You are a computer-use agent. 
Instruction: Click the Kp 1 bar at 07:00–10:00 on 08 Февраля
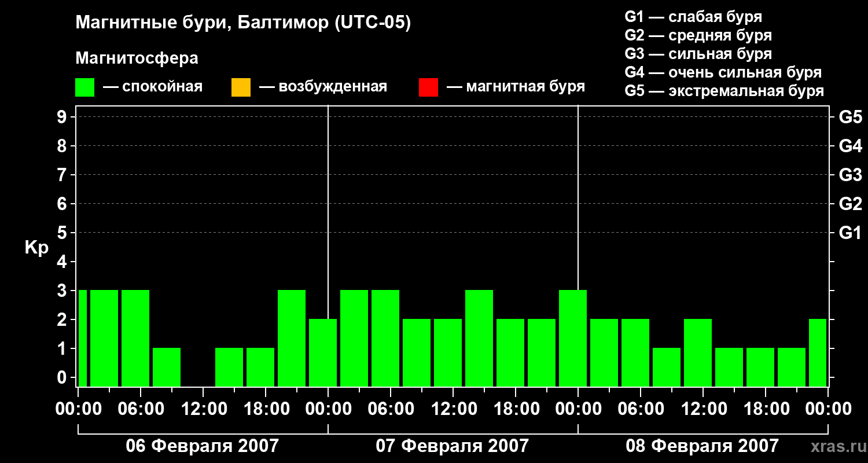(x=667, y=367)
